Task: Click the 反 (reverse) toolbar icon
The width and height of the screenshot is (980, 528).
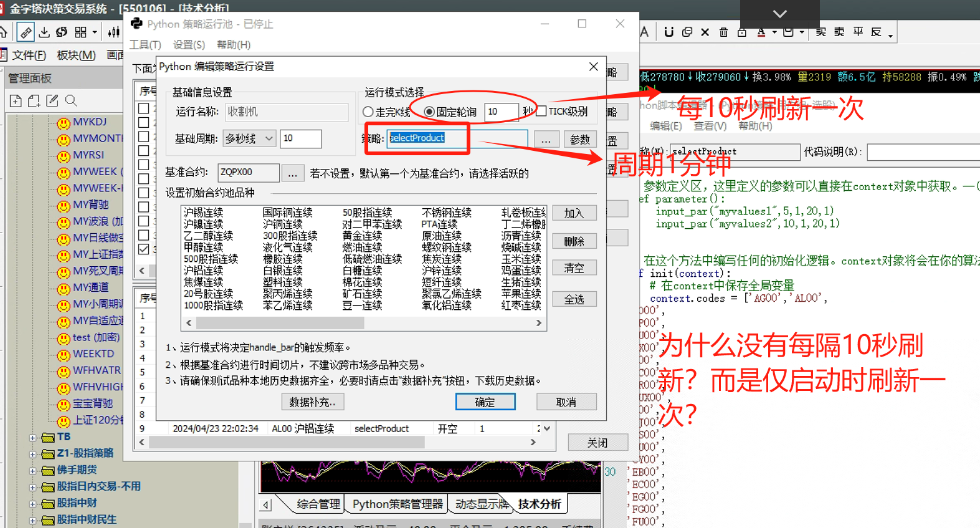Action: coord(876,32)
